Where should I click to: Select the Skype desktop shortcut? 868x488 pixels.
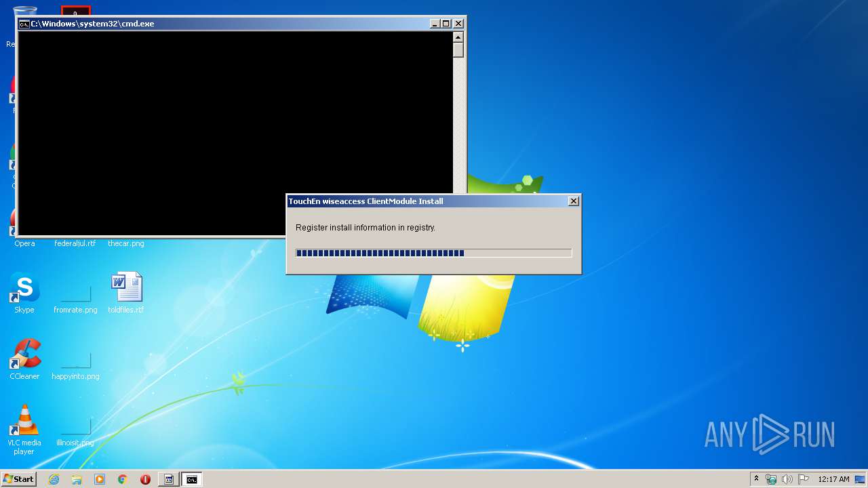tap(24, 293)
